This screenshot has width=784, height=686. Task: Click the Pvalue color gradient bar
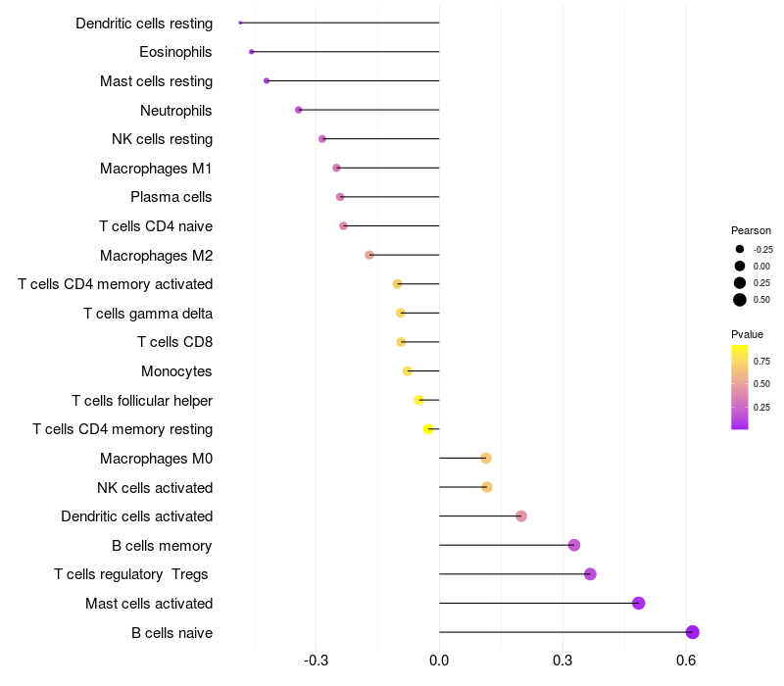[x=740, y=387]
